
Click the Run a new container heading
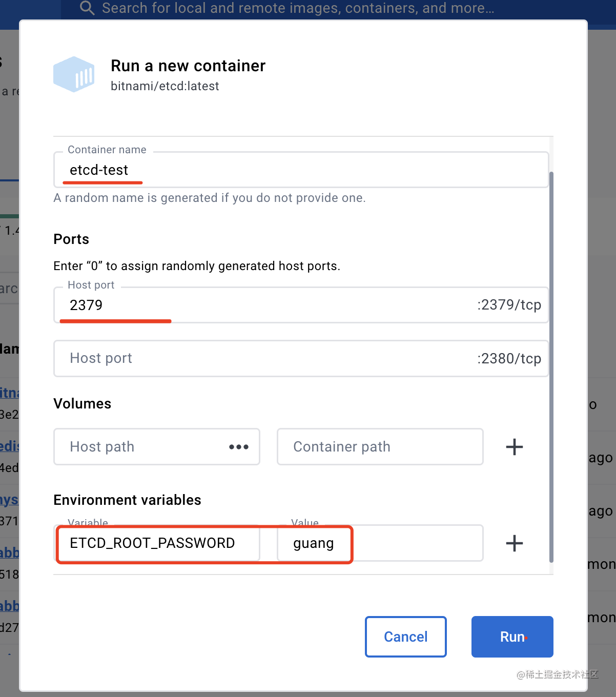[x=188, y=66]
